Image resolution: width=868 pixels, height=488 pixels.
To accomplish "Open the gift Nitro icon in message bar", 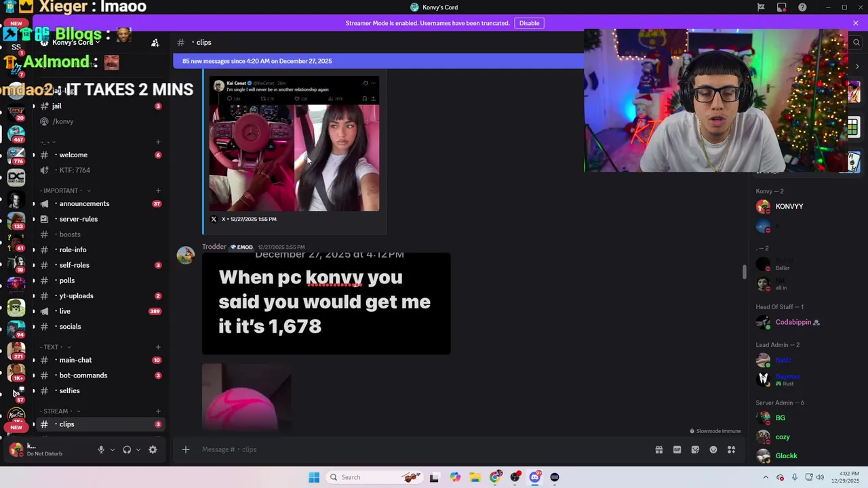I will click(x=658, y=449).
